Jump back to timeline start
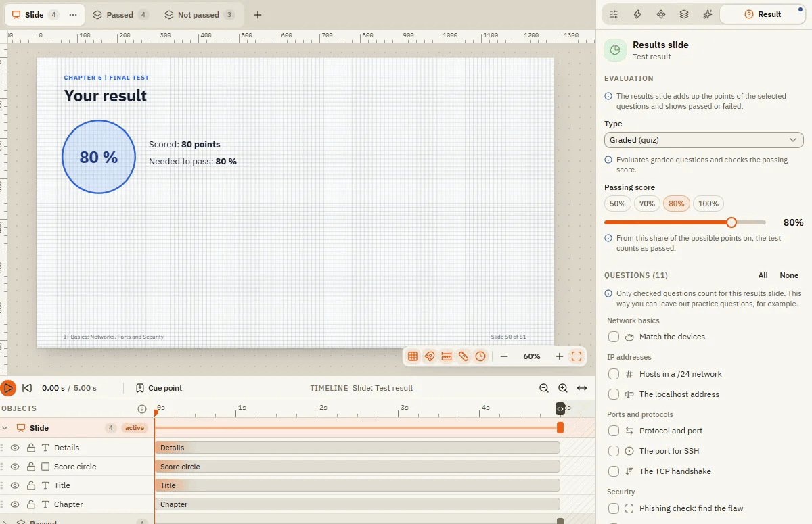812x524 pixels. pyautogui.click(x=27, y=388)
